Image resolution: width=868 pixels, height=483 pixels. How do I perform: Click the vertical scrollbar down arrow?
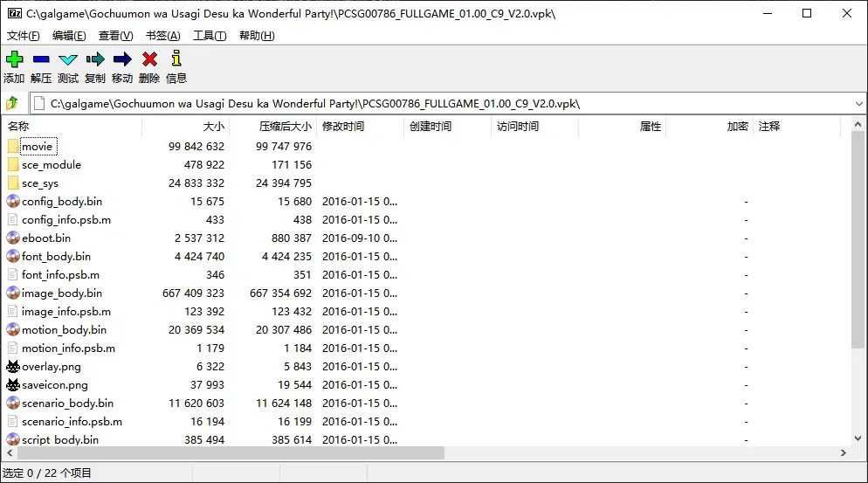pyautogui.click(x=858, y=438)
